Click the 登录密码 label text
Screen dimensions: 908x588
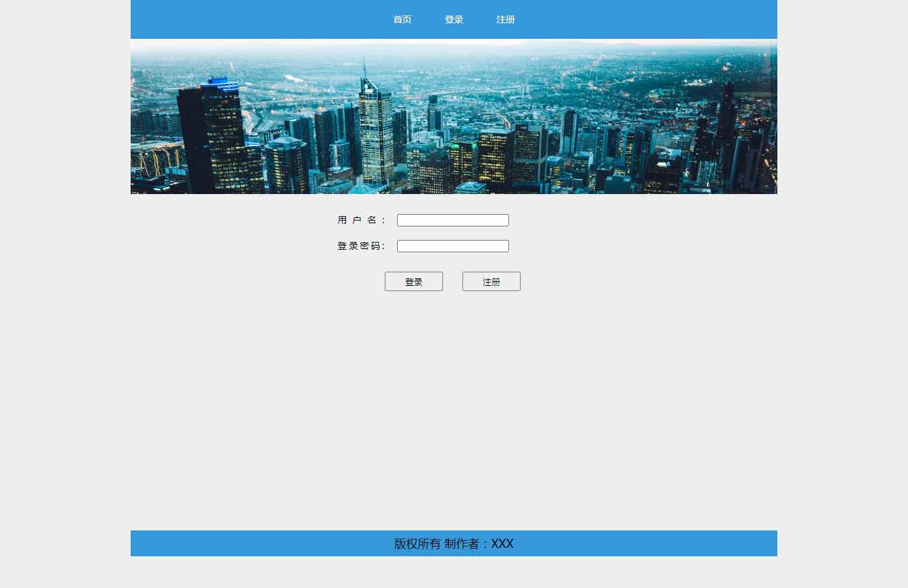pyautogui.click(x=361, y=246)
